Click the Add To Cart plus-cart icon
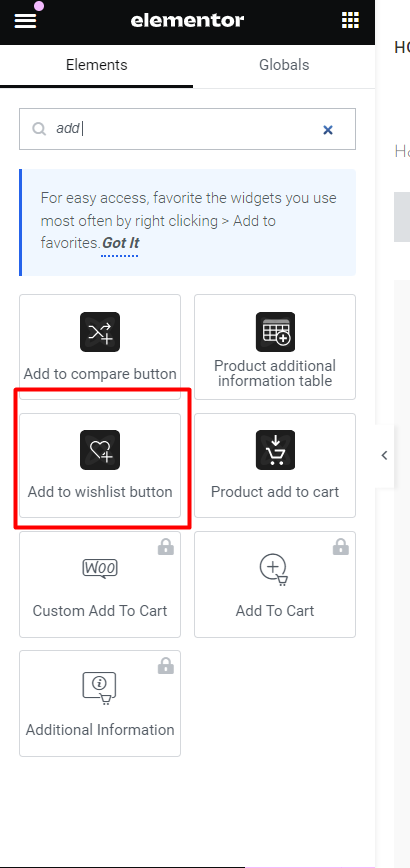Viewport: 410px width, 868px height. (x=274, y=569)
